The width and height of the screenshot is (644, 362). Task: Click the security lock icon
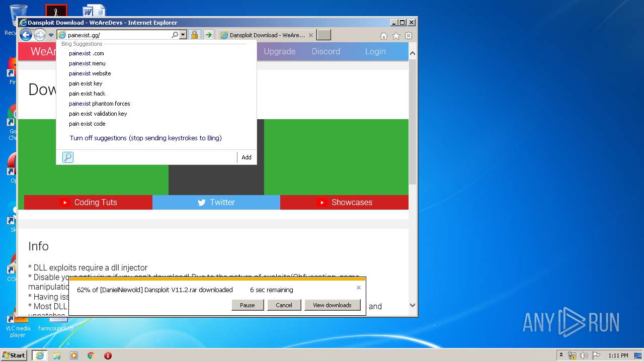pos(194,35)
